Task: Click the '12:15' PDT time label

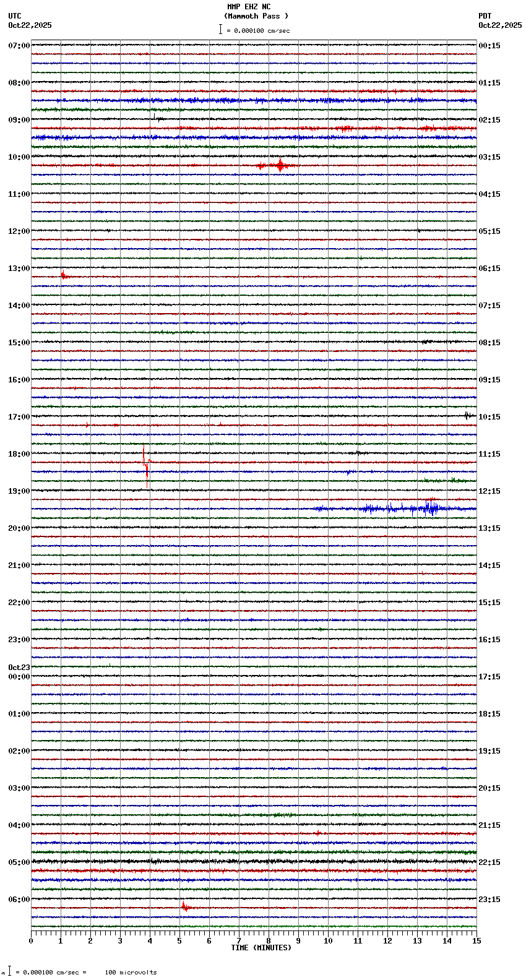Action: [x=489, y=491]
